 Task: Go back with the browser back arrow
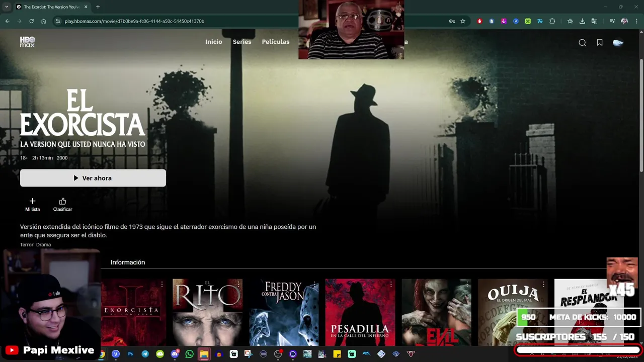tap(7, 21)
